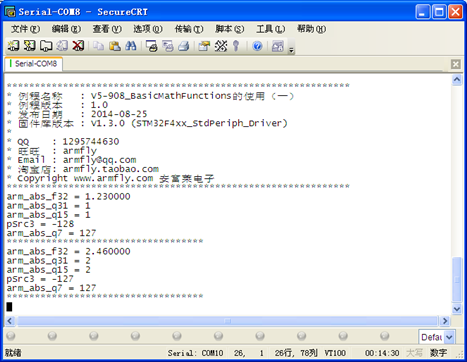Open the 传输(T) menu
This screenshot has width=467, height=362.
click(189, 29)
